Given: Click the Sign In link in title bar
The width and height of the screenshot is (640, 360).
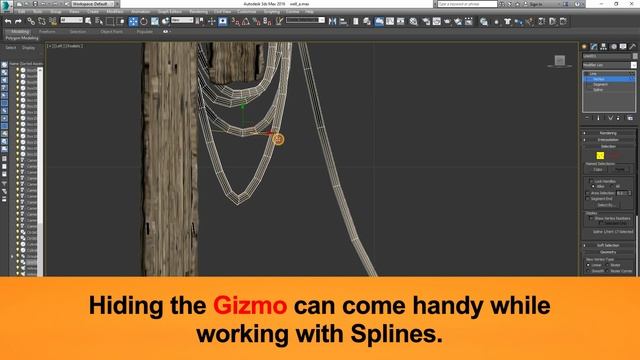Looking at the screenshot, I should [536, 4].
